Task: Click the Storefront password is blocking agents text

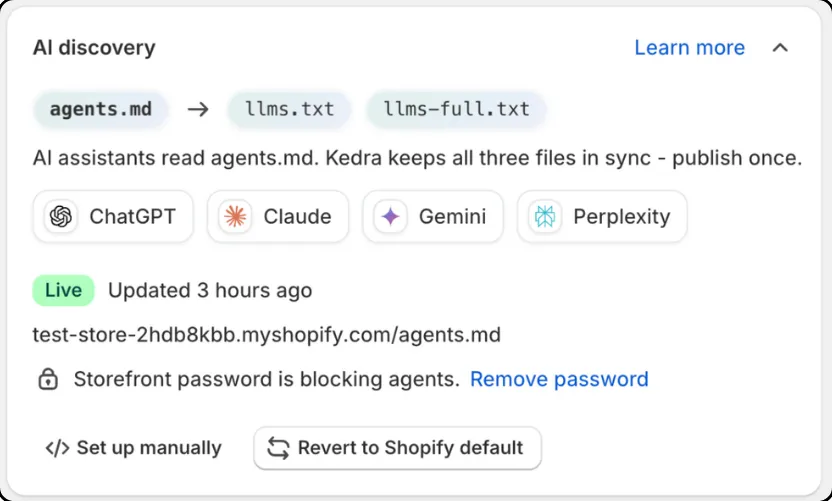Action: pos(266,379)
